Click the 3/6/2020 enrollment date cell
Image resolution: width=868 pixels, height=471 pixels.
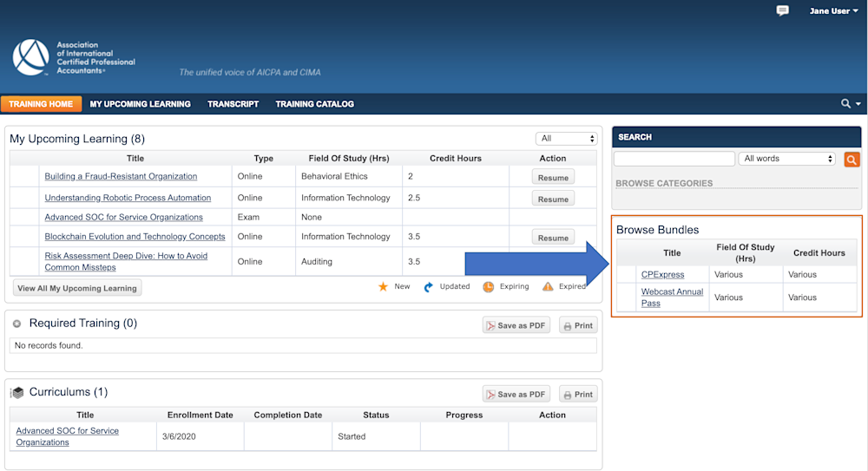click(179, 436)
